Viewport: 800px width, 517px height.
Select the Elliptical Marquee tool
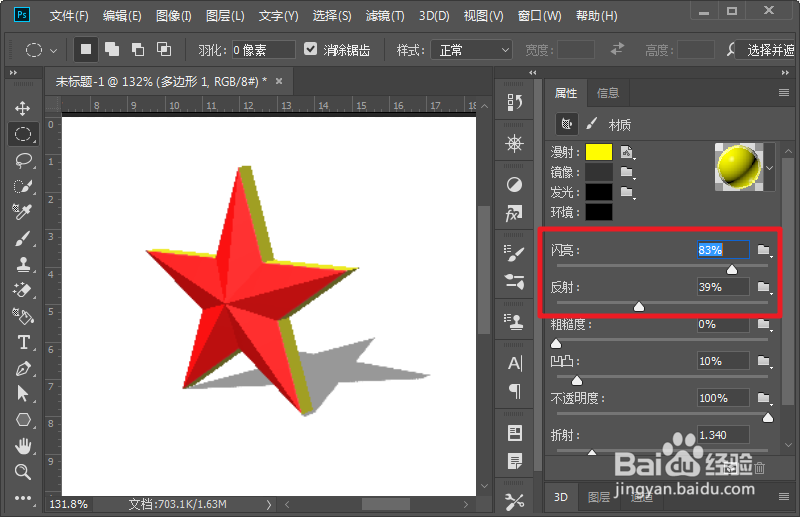tap(22, 134)
